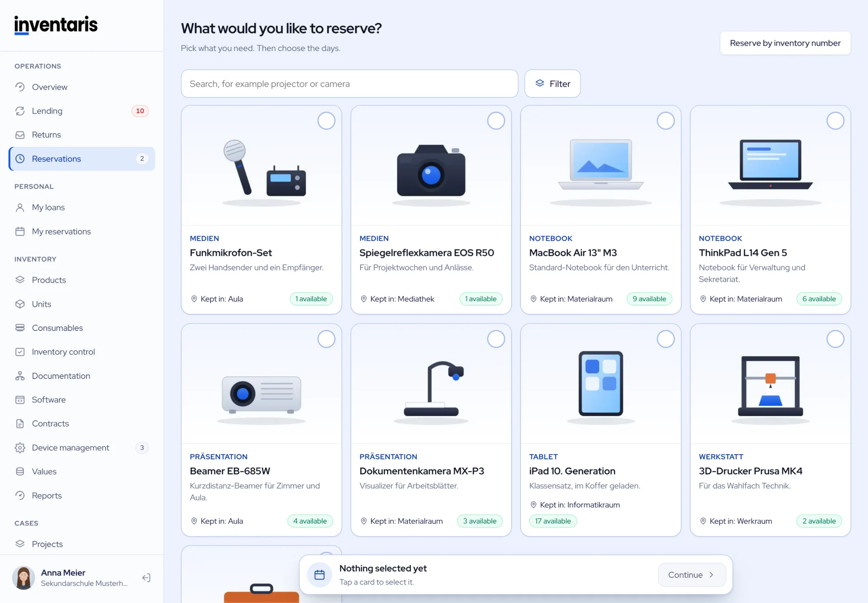Click the Overview sidebar icon
Viewport: 868px width, 603px height.
coord(20,87)
